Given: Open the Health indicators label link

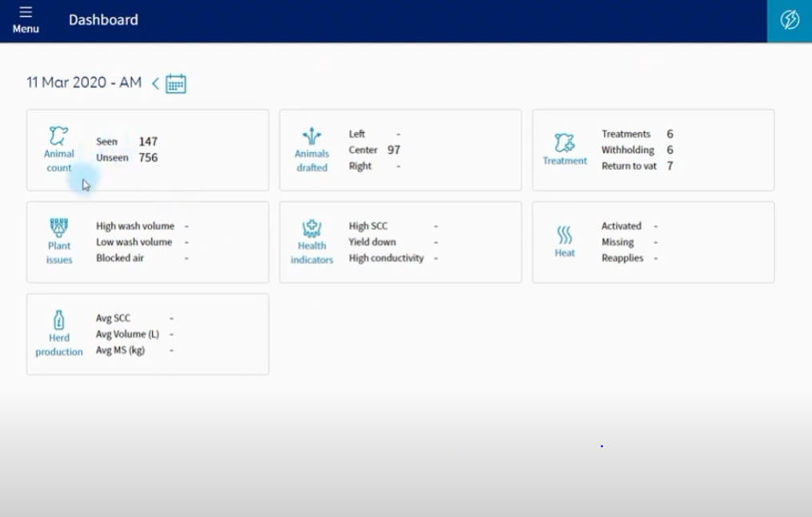Looking at the screenshot, I should point(312,252).
